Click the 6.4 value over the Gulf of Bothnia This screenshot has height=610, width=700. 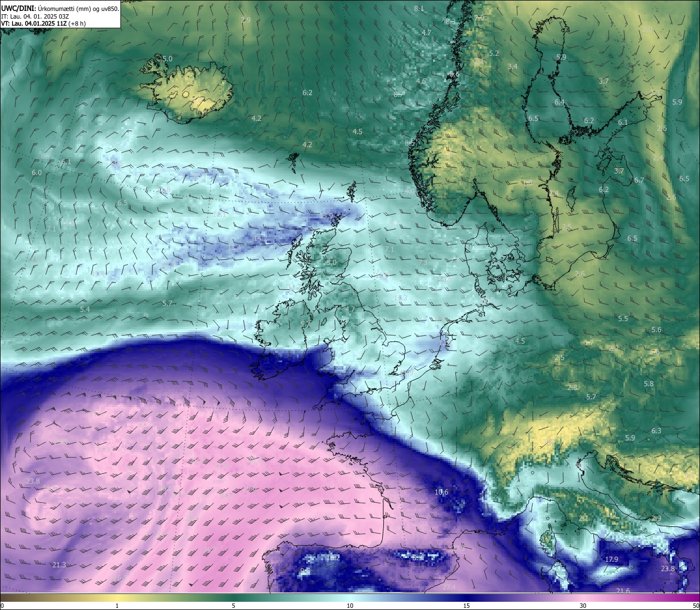pyautogui.click(x=559, y=102)
